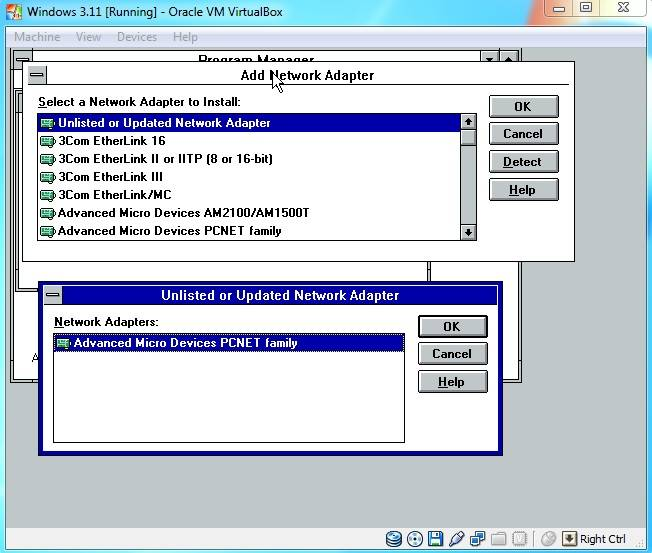Image resolution: width=652 pixels, height=553 pixels.
Task: Open the USB devices status icon
Action: coord(456,539)
